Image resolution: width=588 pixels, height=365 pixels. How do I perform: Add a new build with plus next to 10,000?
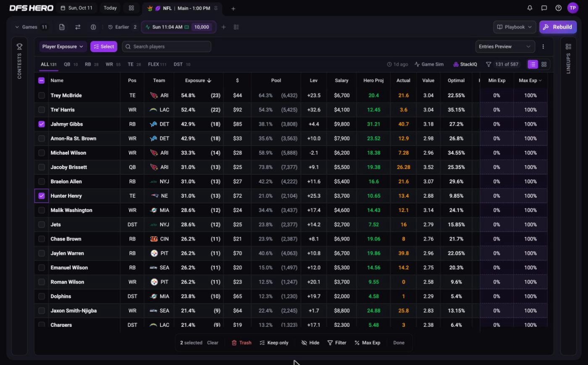point(223,27)
